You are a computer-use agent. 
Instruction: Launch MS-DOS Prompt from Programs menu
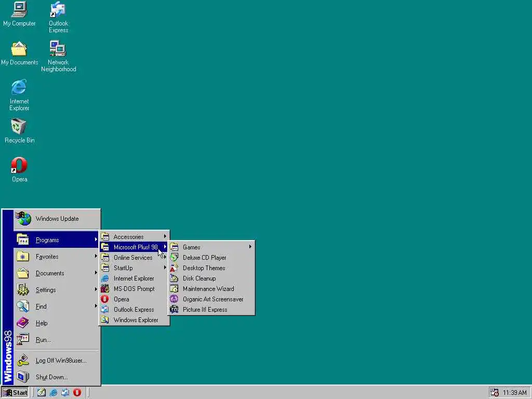(135, 289)
